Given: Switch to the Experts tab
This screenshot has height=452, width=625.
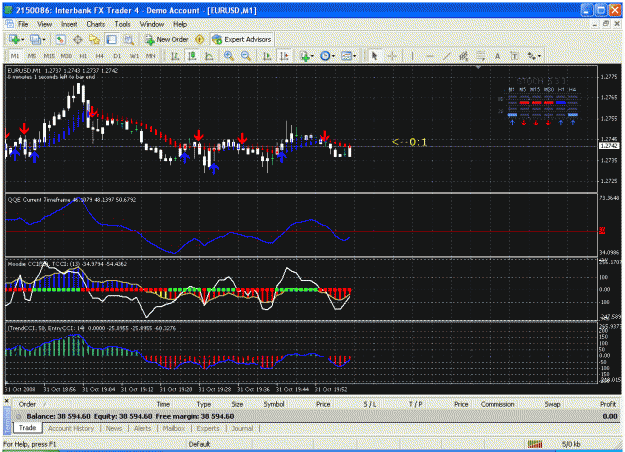Looking at the screenshot, I should (208, 428).
